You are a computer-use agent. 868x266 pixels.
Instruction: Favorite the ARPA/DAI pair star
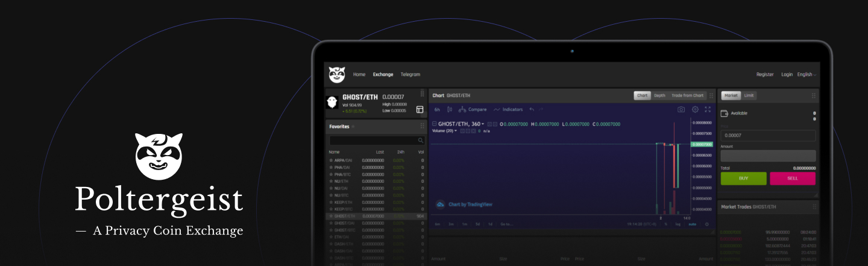click(x=331, y=160)
